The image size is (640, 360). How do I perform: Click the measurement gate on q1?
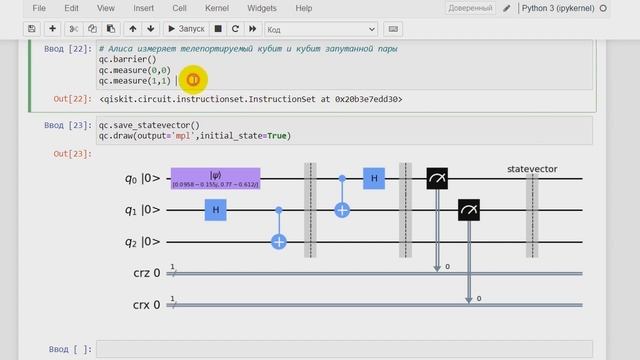pos(469,210)
